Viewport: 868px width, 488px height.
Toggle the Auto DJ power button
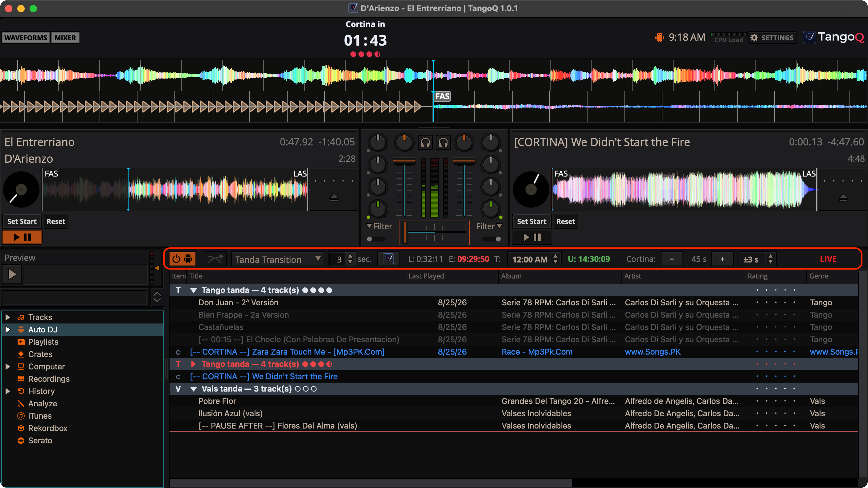pyautogui.click(x=182, y=259)
